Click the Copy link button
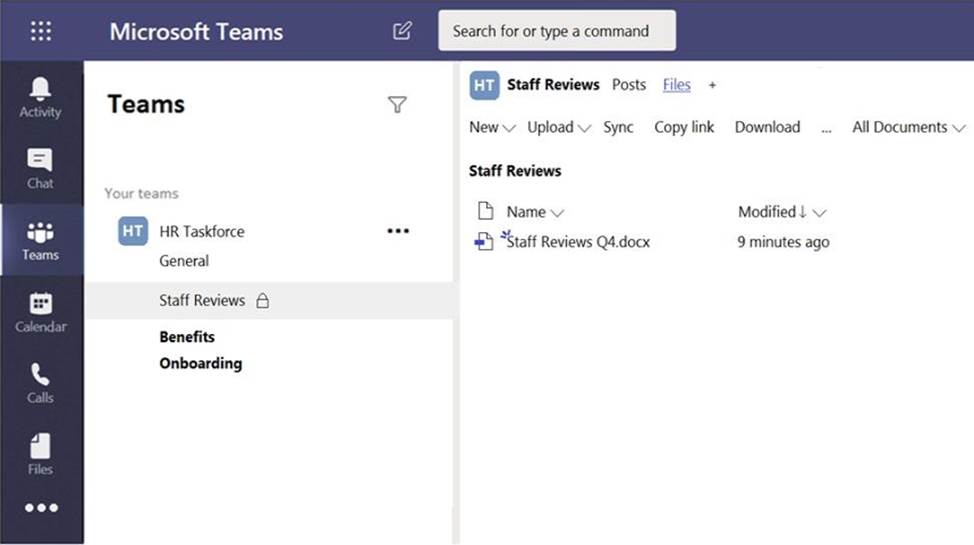This screenshot has width=974, height=545. pos(684,127)
